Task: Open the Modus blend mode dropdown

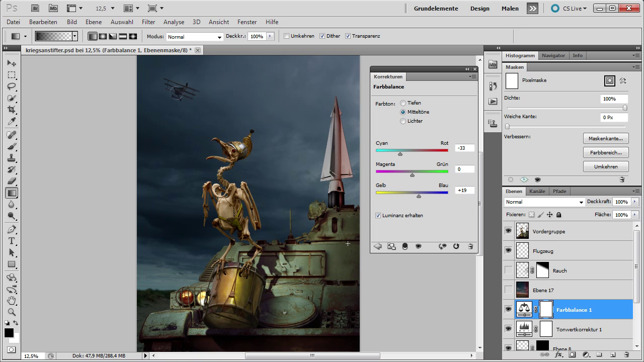Action: pos(195,37)
